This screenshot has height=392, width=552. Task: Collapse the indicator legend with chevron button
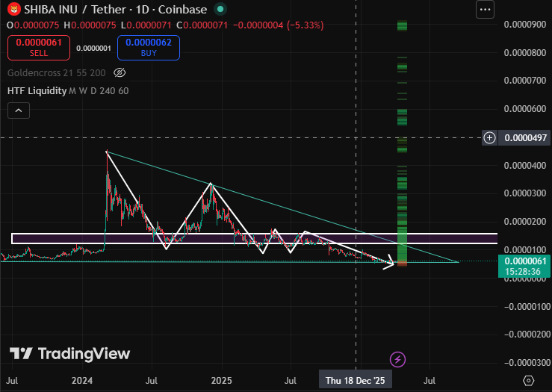pyautogui.click(x=19, y=111)
